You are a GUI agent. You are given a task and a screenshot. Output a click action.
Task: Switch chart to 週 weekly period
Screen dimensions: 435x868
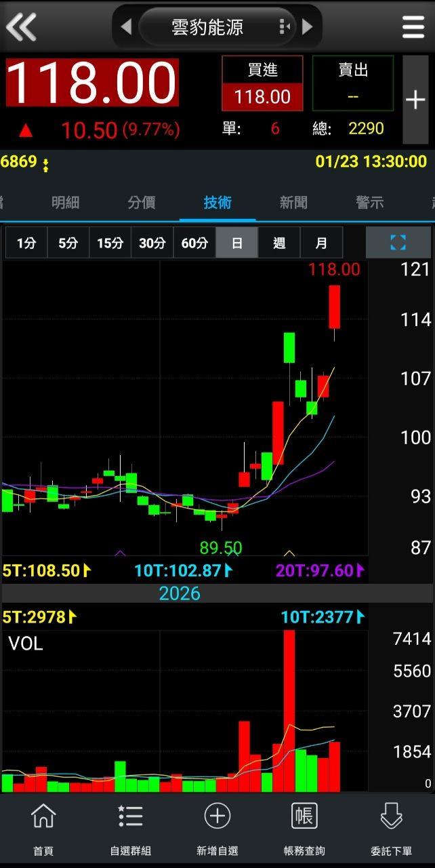click(279, 243)
